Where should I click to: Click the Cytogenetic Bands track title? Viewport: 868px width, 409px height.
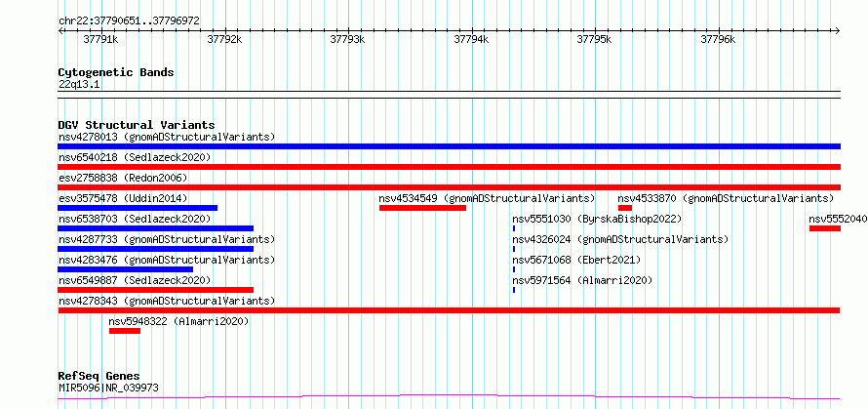tap(116, 72)
